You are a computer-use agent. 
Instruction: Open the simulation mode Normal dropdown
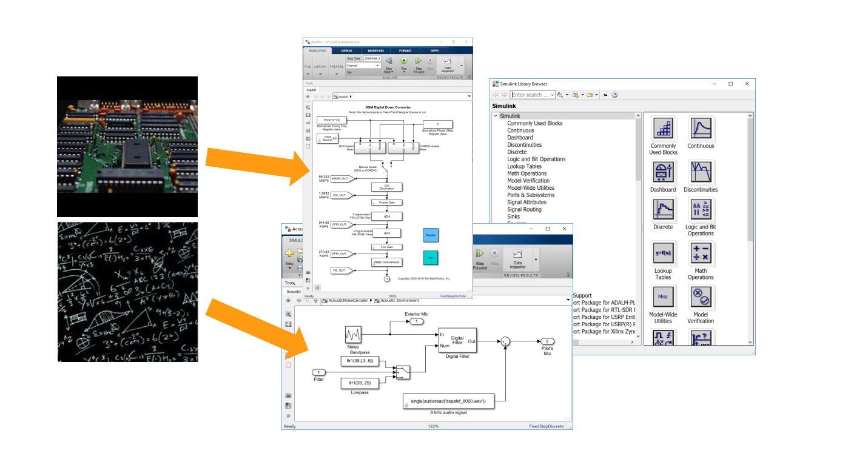click(x=378, y=65)
